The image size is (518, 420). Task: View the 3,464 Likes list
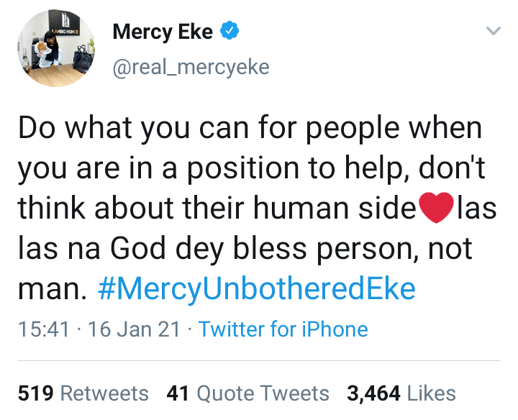(401, 394)
